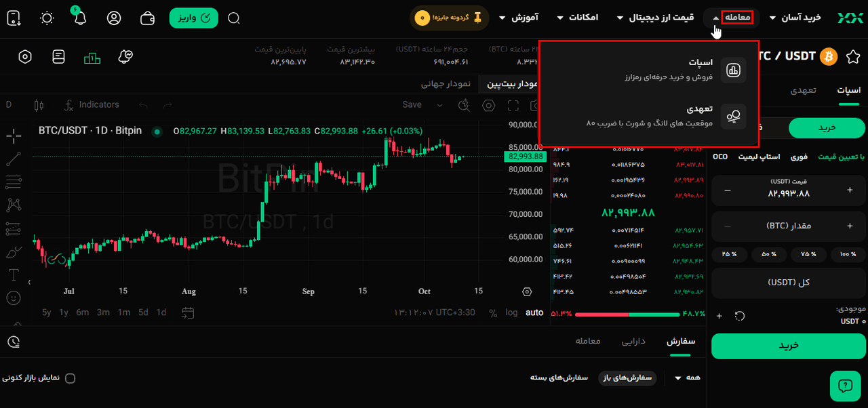Toggle the percent scale on chart

493,312
